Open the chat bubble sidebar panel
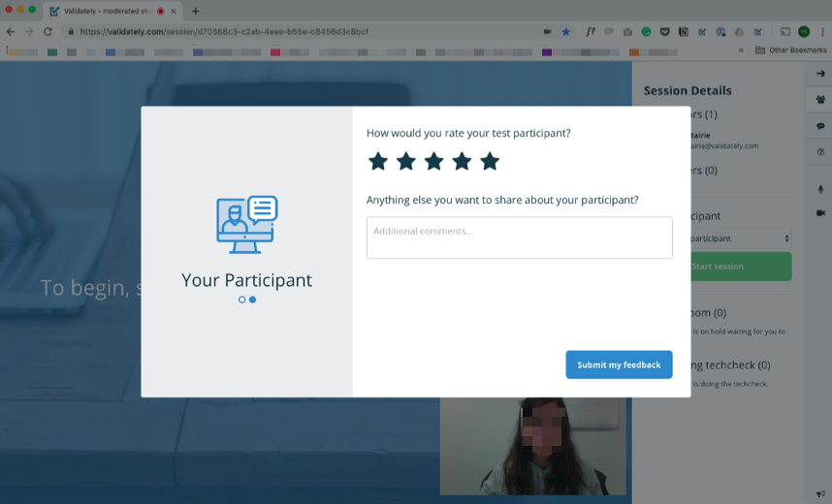 [820, 126]
